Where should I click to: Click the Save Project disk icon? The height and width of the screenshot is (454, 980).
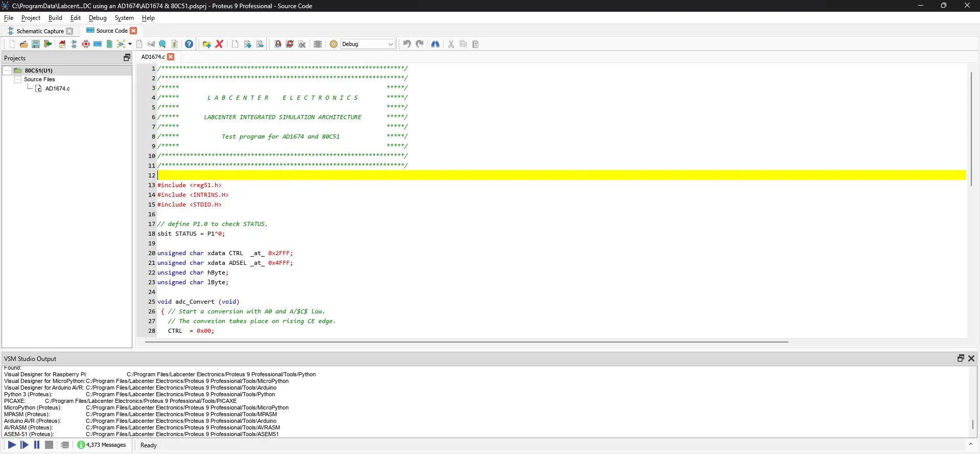36,44
